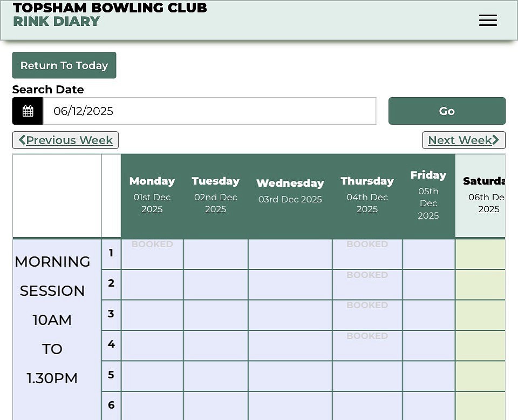The width and height of the screenshot is (518, 420).
Task: Select the Friday 05th Dec header
Action: pyautogui.click(x=428, y=195)
